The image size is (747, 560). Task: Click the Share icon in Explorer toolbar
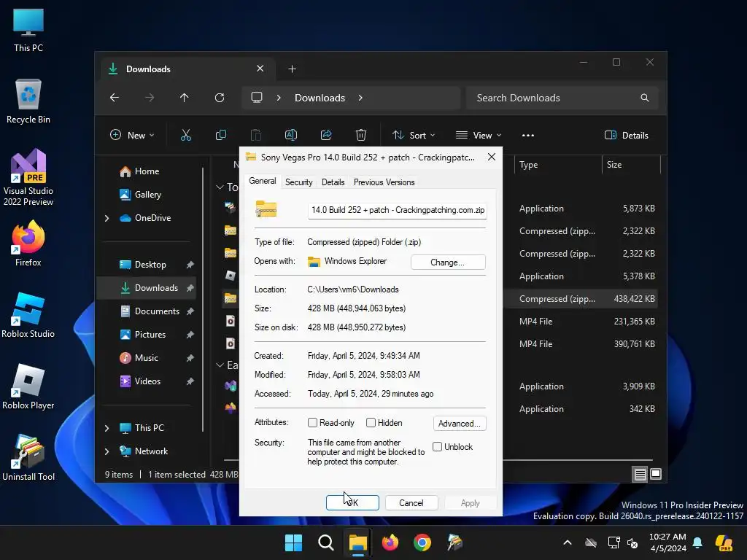tap(326, 135)
